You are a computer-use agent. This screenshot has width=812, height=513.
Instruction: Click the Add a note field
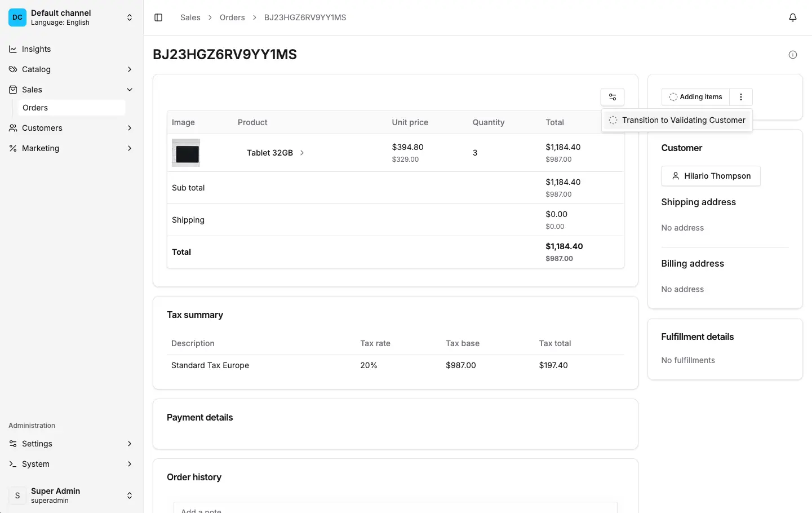pos(394,509)
